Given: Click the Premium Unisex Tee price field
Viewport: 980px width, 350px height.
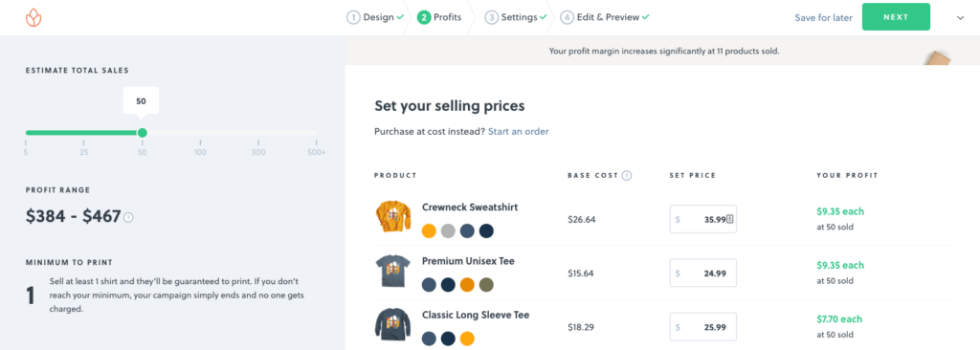Looking at the screenshot, I should click(x=703, y=273).
